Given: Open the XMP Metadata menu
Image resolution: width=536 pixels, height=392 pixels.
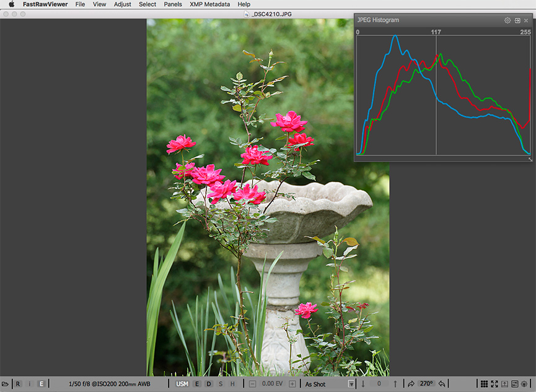Looking at the screenshot, I should click(208, 4).
